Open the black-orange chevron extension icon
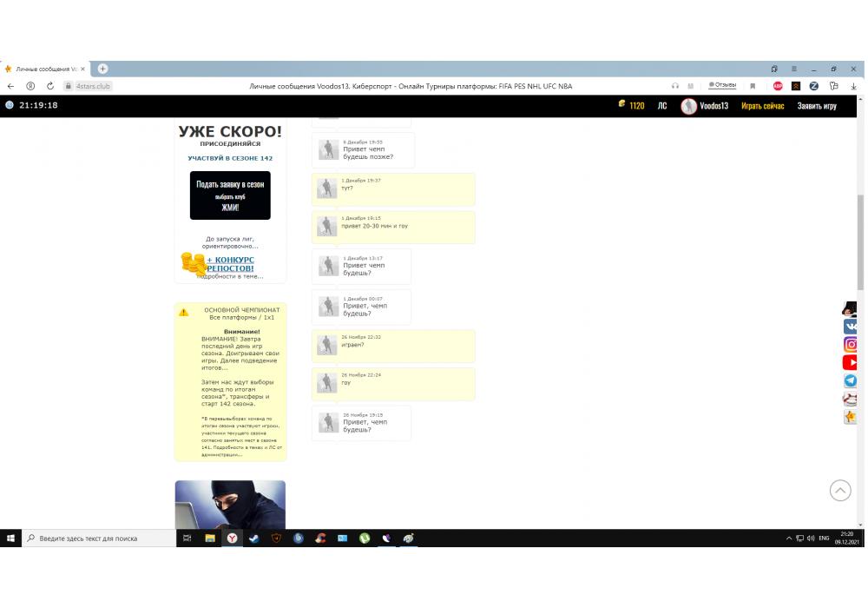 pyautogui.click(x=796, y=86)
